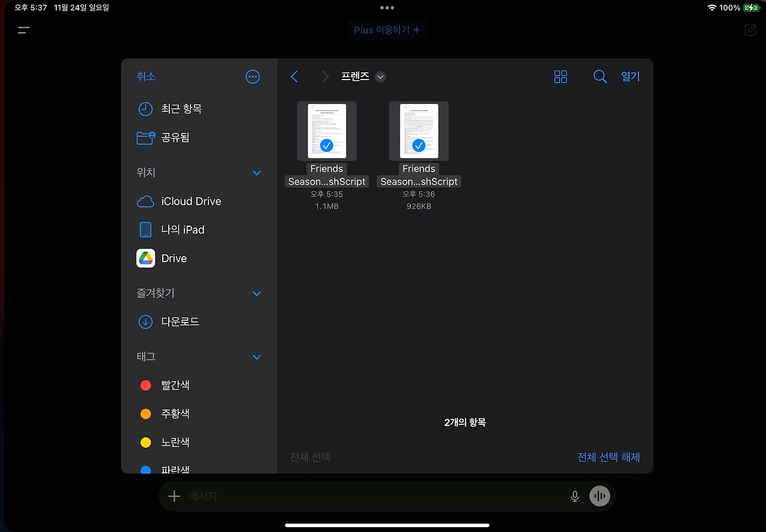Tap 취소 to cancel file picker

pos(146,77)
